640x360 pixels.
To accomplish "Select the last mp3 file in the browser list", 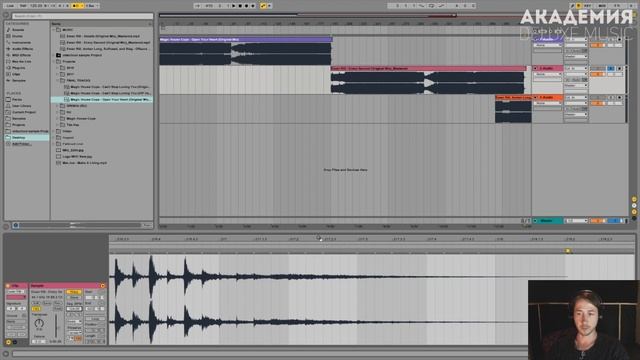I will tap(84, 163).
